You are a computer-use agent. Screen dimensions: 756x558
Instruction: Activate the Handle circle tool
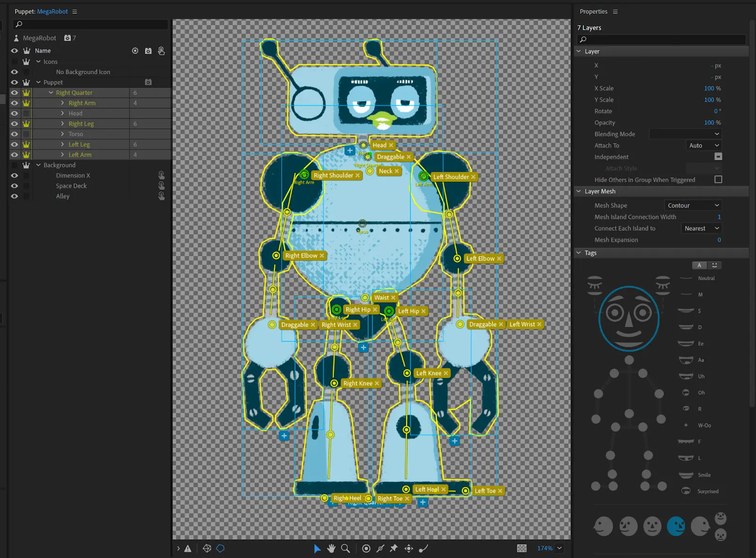click(366, 548)
